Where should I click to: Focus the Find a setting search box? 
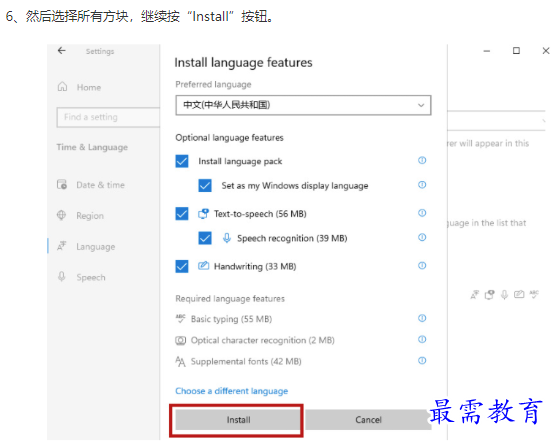pyautogui.click(x=108, y=117)
